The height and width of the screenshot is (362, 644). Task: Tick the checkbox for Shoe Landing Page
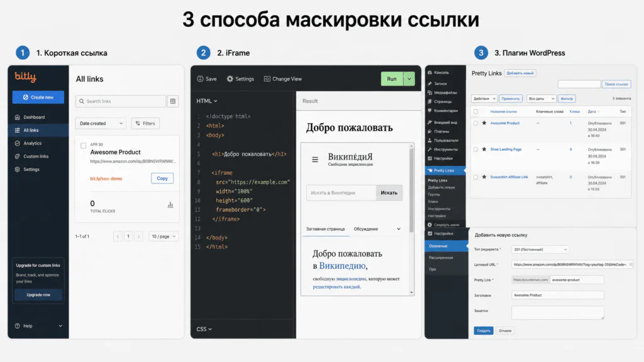pos(475,150)
